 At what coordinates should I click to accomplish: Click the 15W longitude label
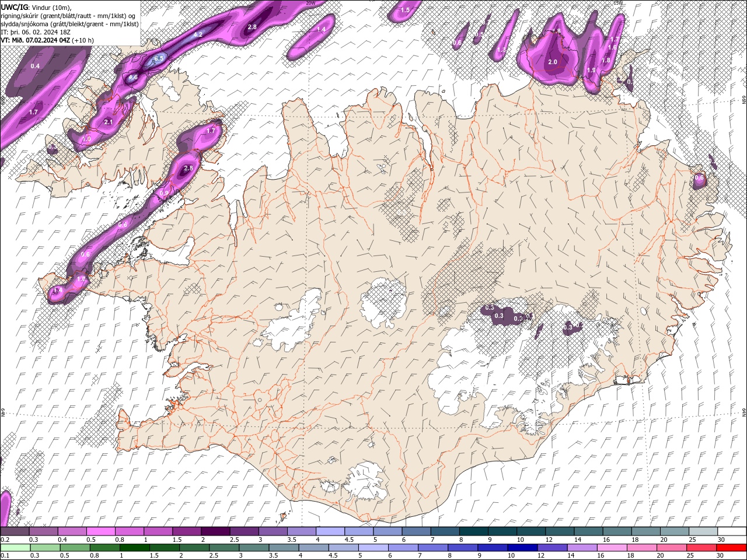coord(618,3)
